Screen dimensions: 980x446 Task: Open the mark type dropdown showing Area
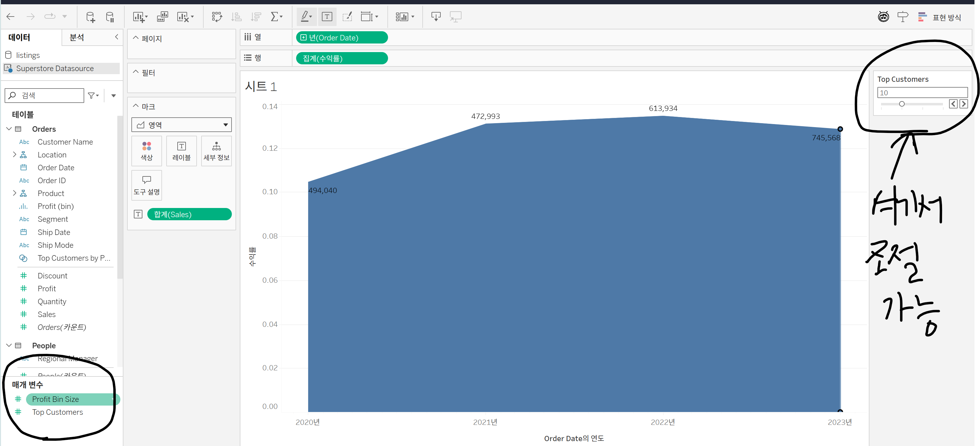[182, 125]
